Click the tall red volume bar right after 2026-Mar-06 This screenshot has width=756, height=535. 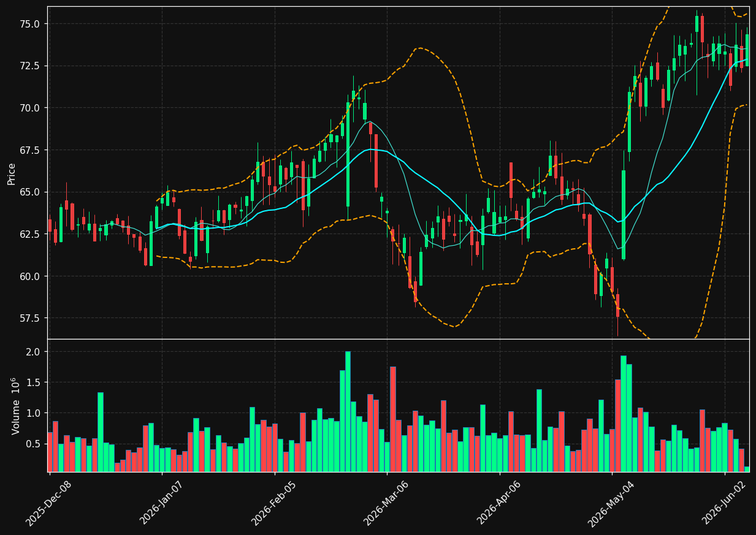click(392, 419)
